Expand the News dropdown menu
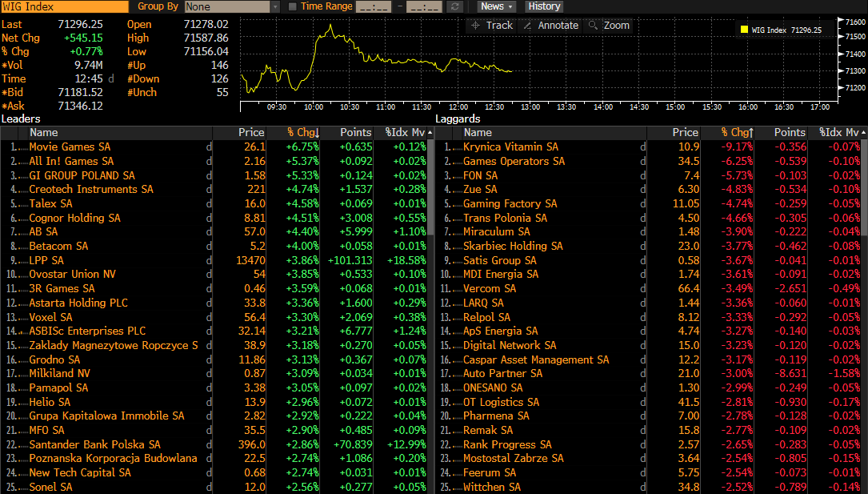Screen dimensions: 868x494 click(496, 6)
